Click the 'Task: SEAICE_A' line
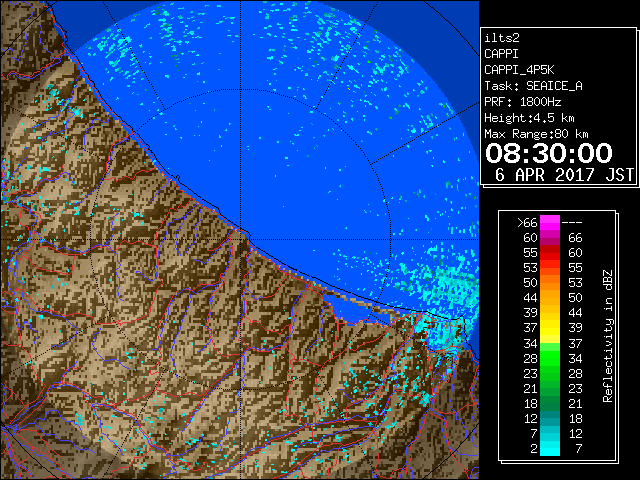The width and height of the screenshot is (640, 480). click(533, 86)
